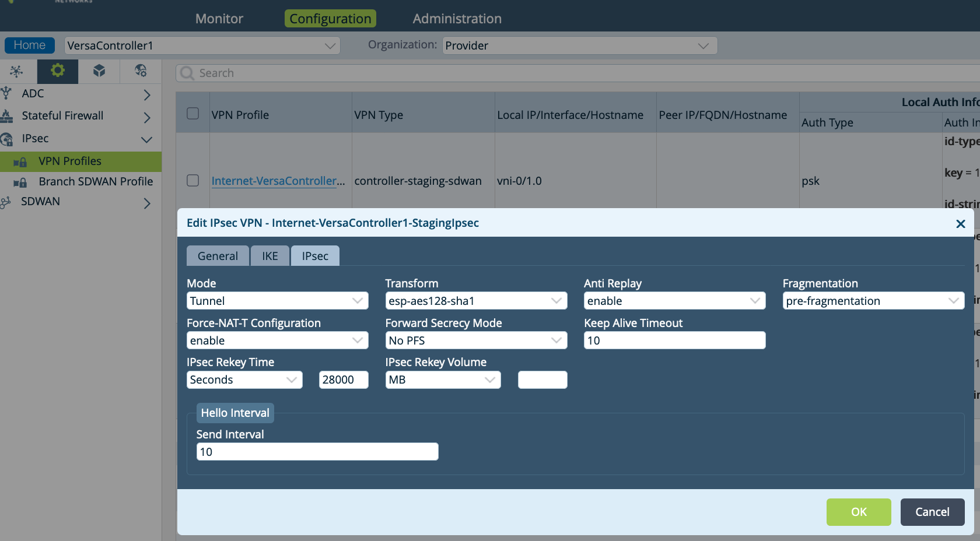
Task: Click the IPsec globe lock icon
Action: point(7,139)
